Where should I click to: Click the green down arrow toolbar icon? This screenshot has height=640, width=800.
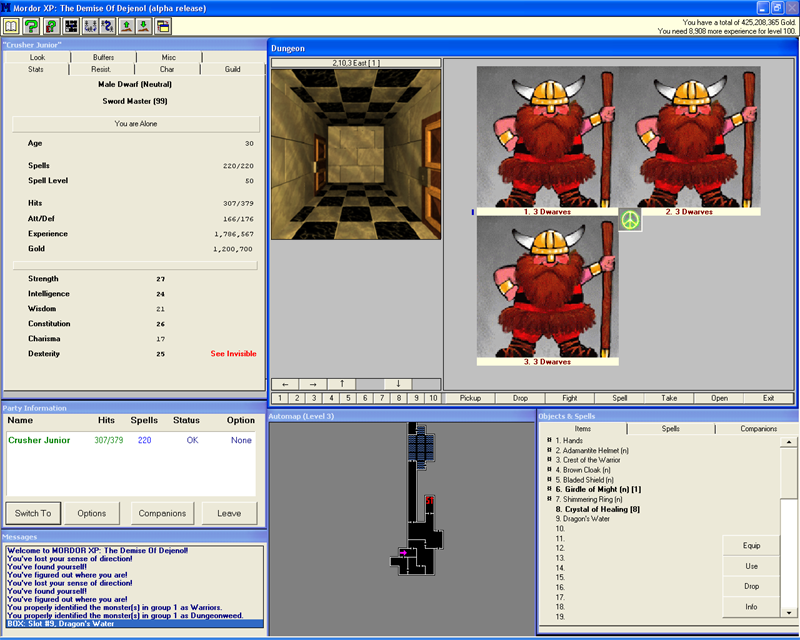coord(144,25)
